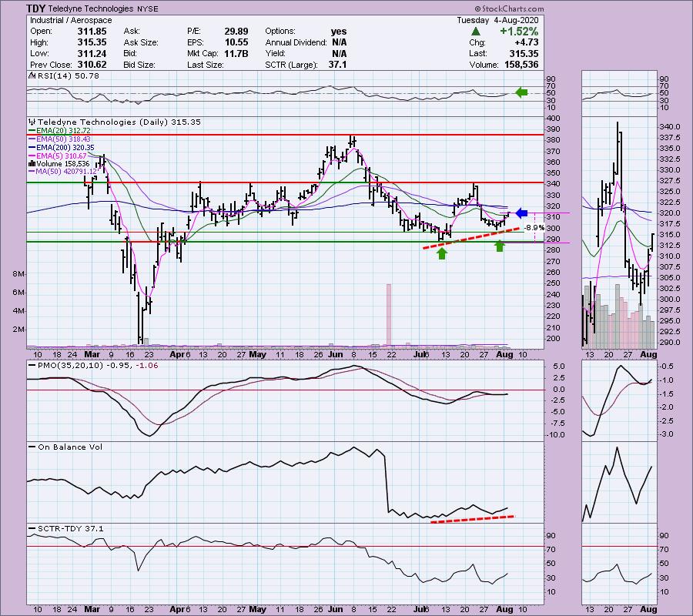Click the Volume bars legend icon
The width and height of the screenshot is (693, 616).
click(30, 163)
